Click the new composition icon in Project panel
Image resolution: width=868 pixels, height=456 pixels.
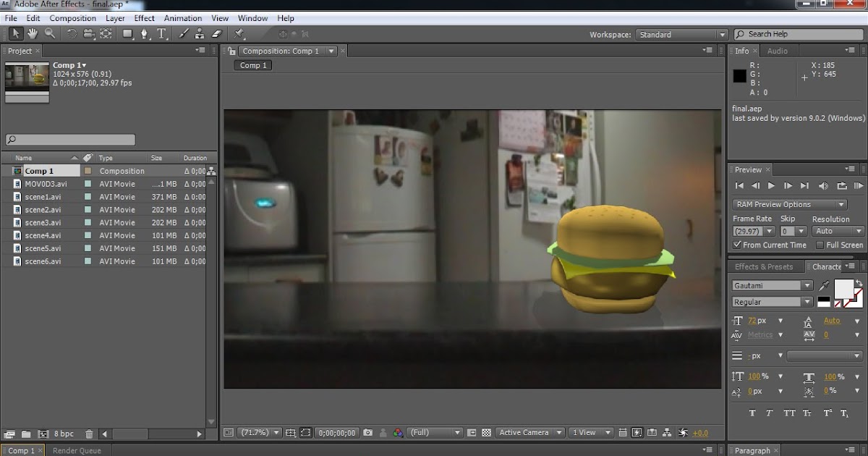42,434
